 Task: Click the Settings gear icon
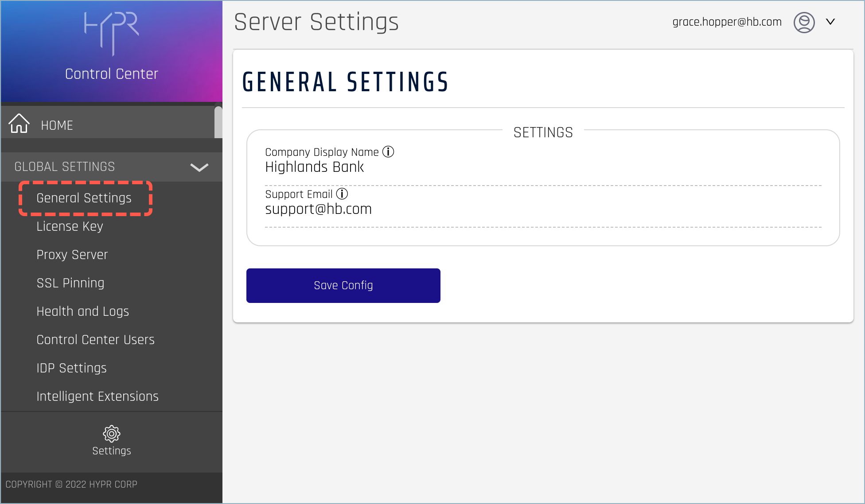[112, 434]
